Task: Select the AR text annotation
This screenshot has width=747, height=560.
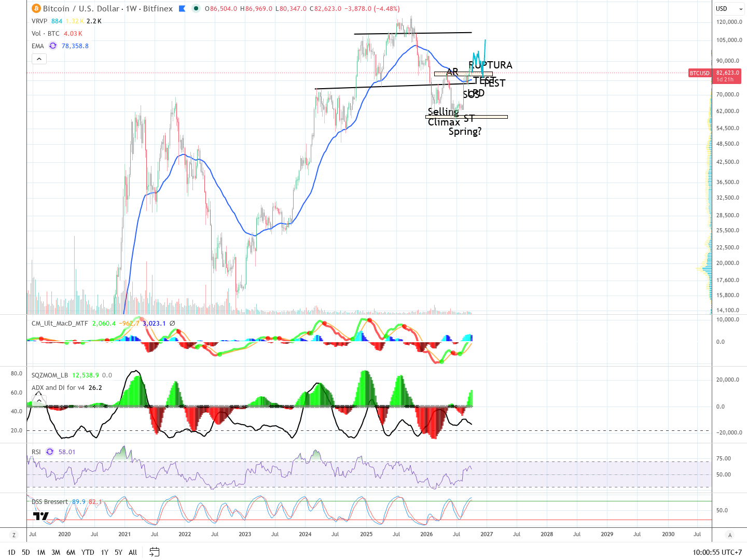Action: pos(452,72)
